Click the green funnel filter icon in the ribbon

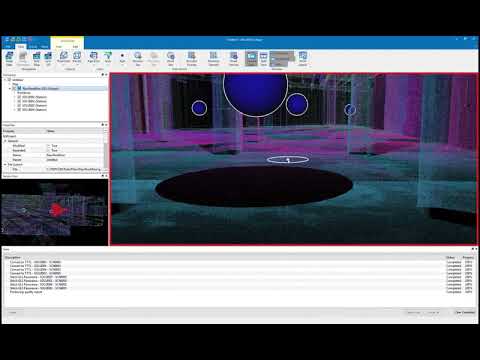pyautogui.click(x=108, y=58)
